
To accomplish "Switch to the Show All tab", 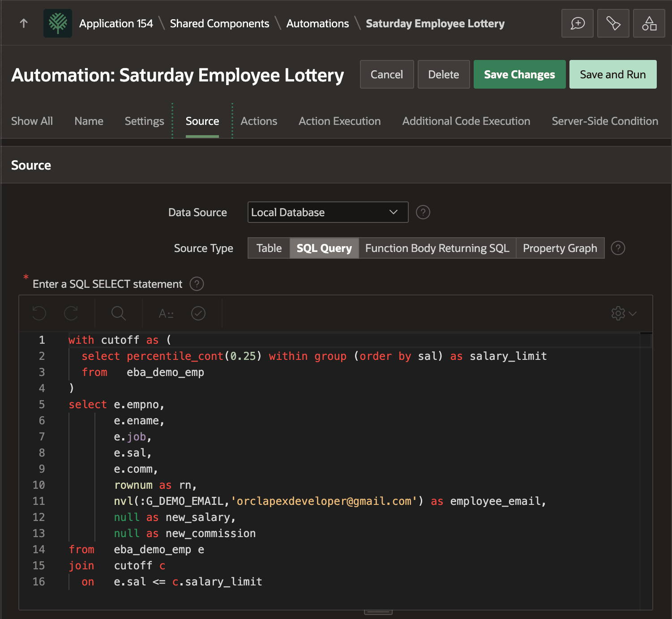I will click(x=32, y=121).
